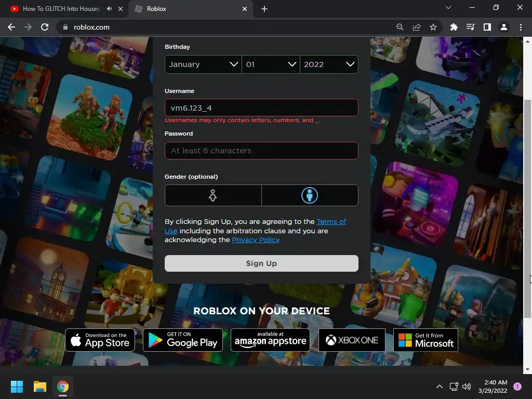Select the male gender option

pyautogui.click(x=310, y=195)
